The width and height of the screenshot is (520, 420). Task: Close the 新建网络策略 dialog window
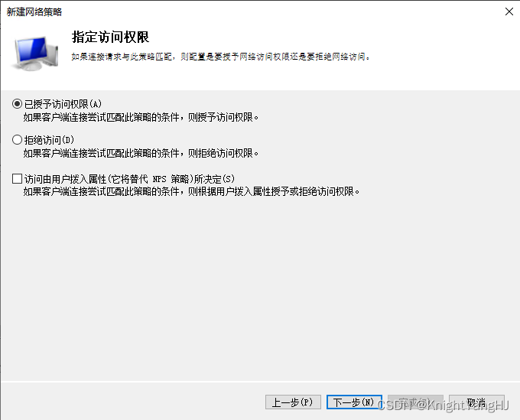509,11
